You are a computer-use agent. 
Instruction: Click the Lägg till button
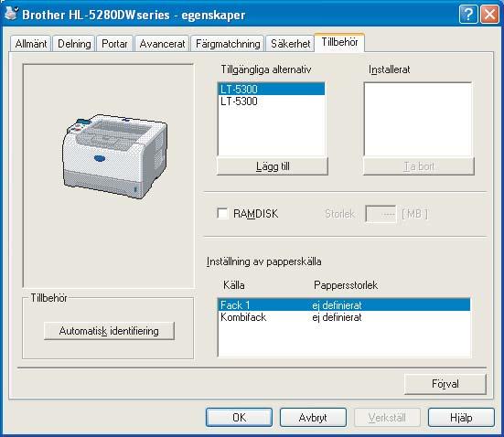(273, 166)
